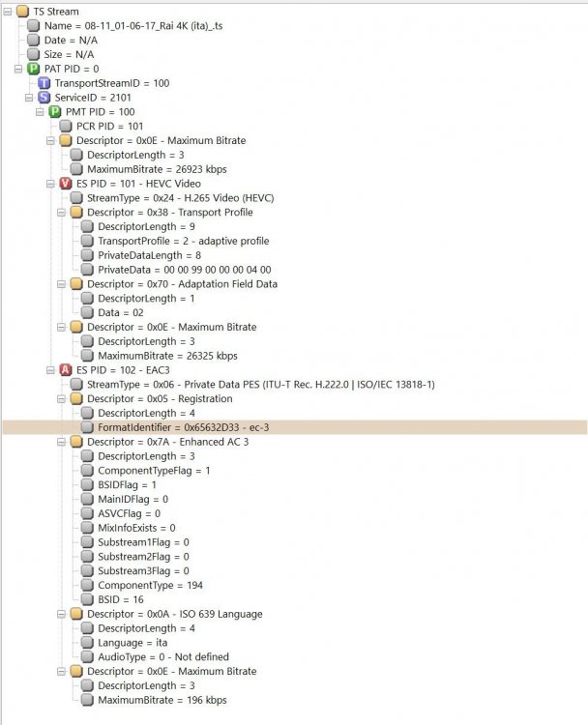Collapse the 0x05 Registration descriptor
This screenshot has width=588, height=725.
coord(61,399)
